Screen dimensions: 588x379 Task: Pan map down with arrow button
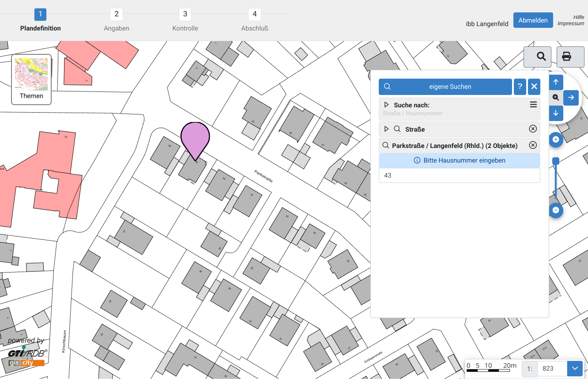tap(556, 113)
